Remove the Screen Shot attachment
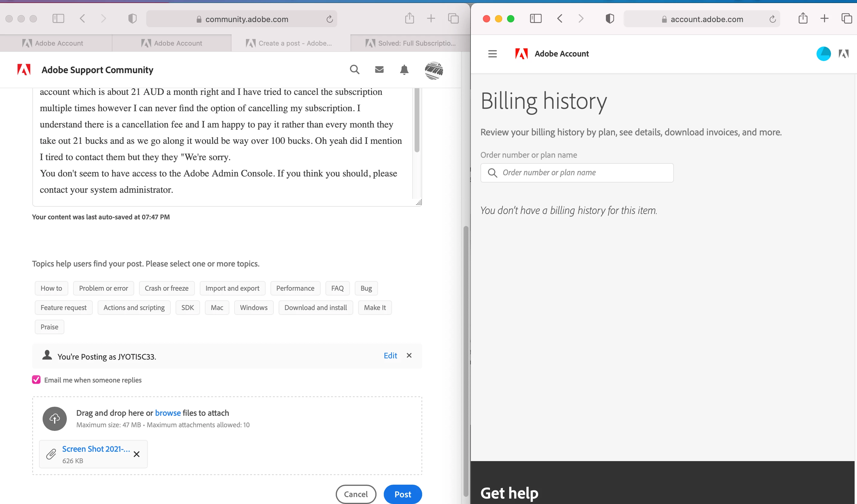This screenshot has width=857, height=504. [x=136, y=454]
